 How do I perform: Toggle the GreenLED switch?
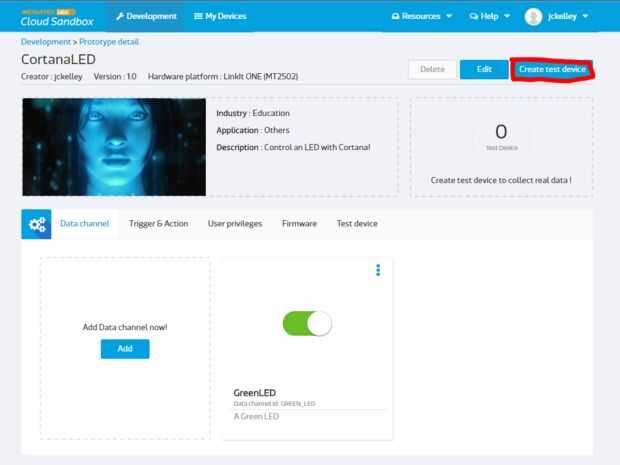[x=307, y=323]
